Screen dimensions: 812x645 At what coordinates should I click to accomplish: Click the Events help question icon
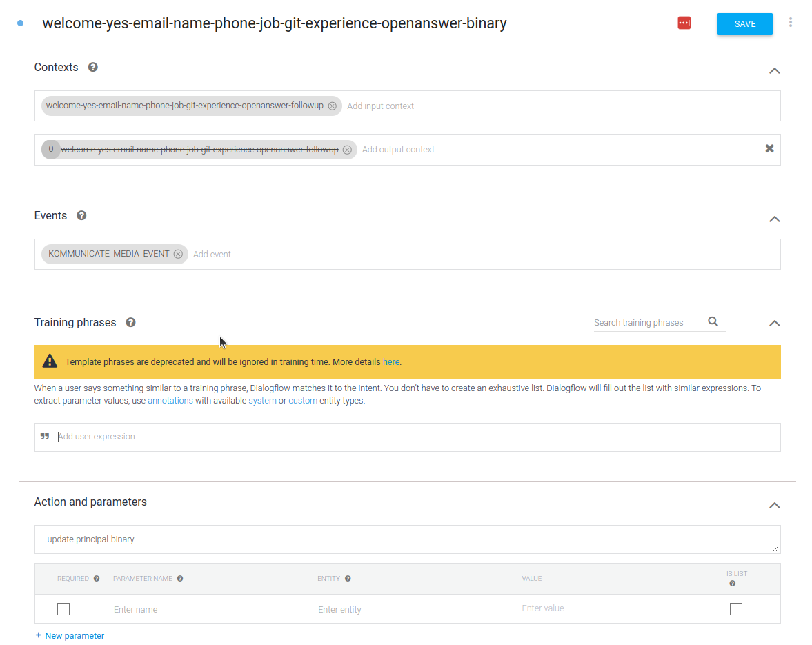pyautogui.click(x=81, y=216)
